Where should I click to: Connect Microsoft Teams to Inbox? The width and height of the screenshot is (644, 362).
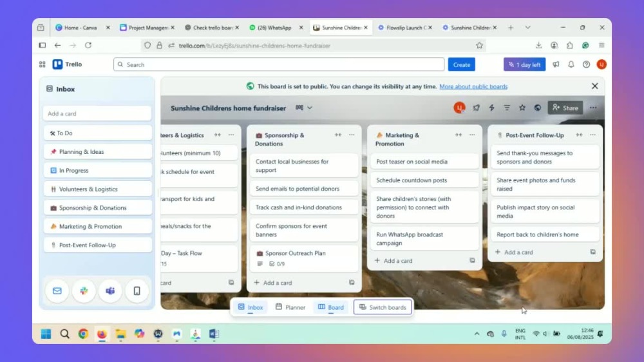[110, 291]
